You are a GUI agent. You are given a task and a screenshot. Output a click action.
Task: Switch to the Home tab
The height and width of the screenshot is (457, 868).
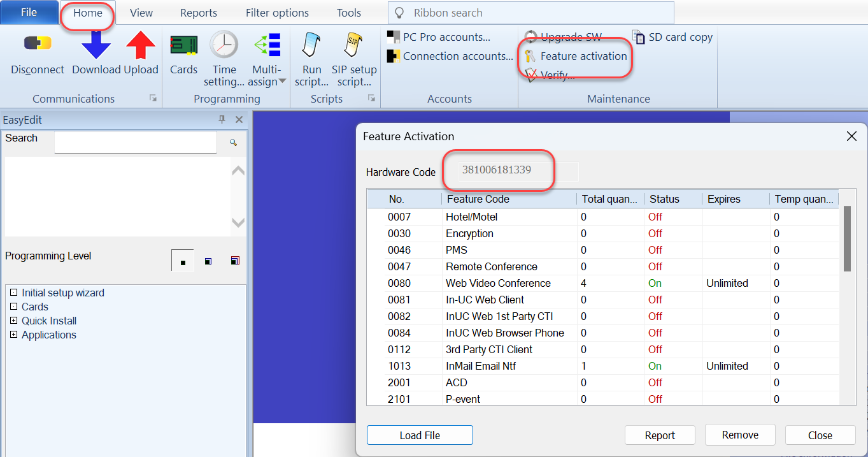pyautogui.click(x=88, y=13)
